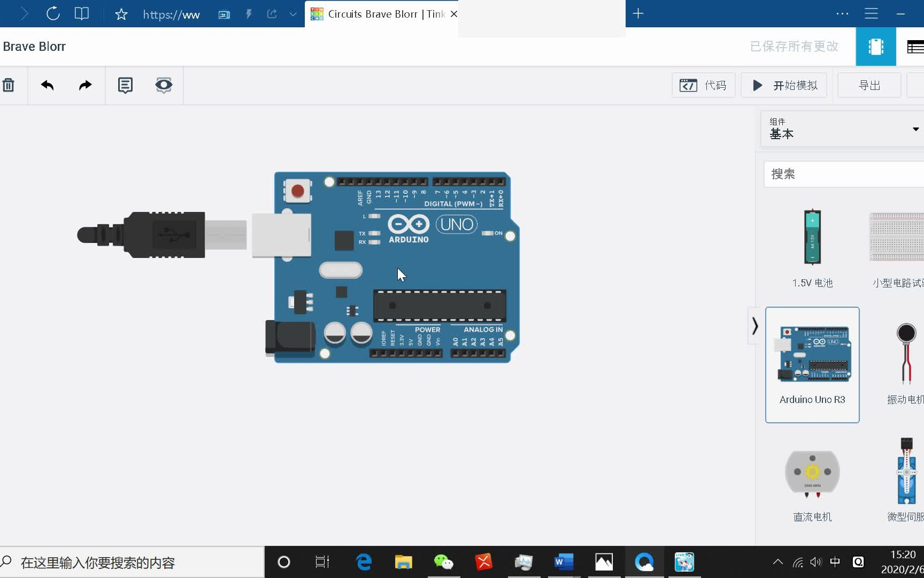This screenshot has width=924, height=578.
Task: Click the 已保存所有更改 saved status text
Action: click(794, 47)
